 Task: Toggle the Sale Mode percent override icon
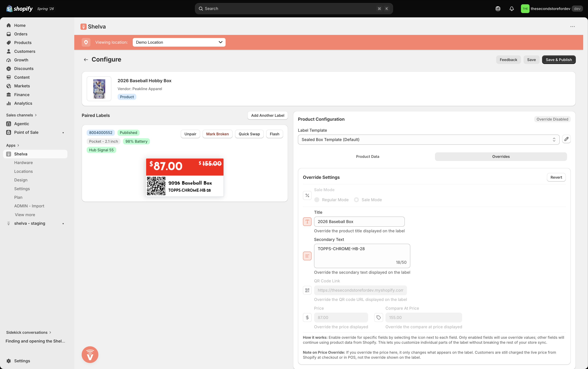click(307, 195)
